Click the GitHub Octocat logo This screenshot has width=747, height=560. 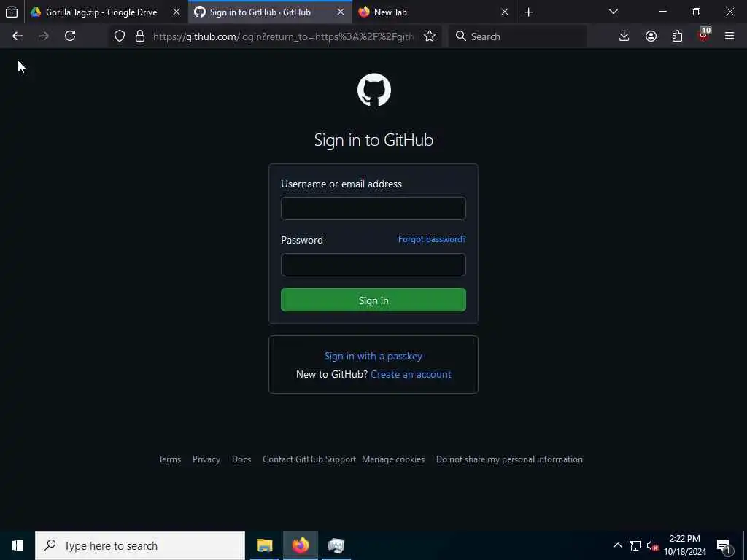click(x=374, y=90)
